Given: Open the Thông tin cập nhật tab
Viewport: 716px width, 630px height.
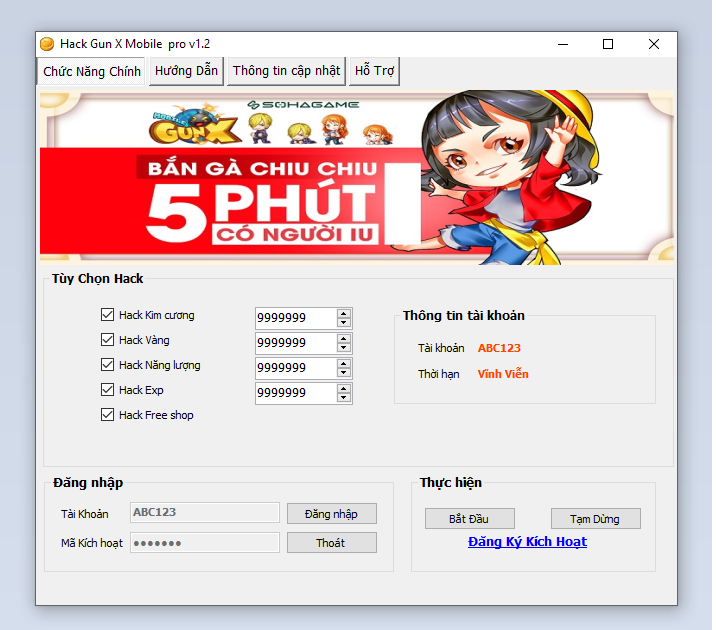Looking at the screenshot, I should tap(286, 71).
